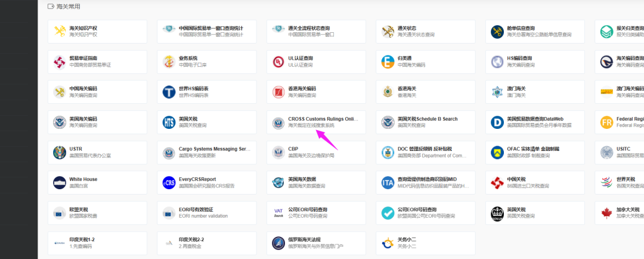Open the 美国海关编码 link
This screenshot has width=644, height=259.
(97, 122)
